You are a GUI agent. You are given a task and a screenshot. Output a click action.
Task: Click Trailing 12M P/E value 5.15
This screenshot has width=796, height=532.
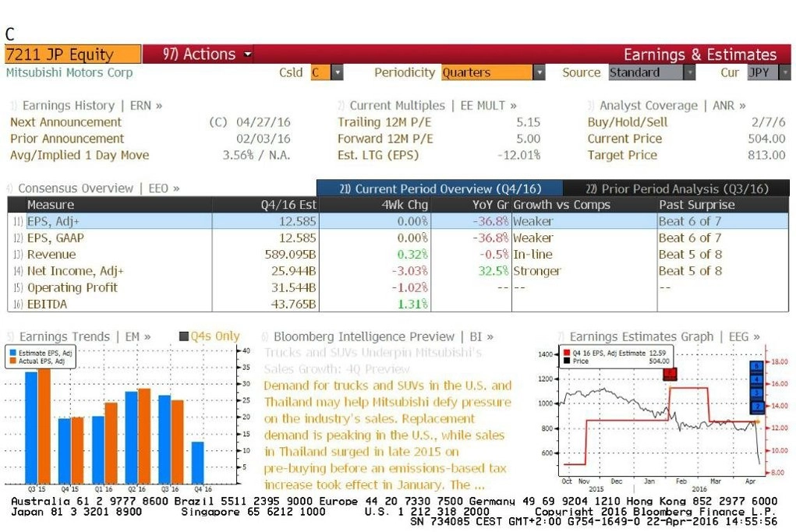pos(528,122)
